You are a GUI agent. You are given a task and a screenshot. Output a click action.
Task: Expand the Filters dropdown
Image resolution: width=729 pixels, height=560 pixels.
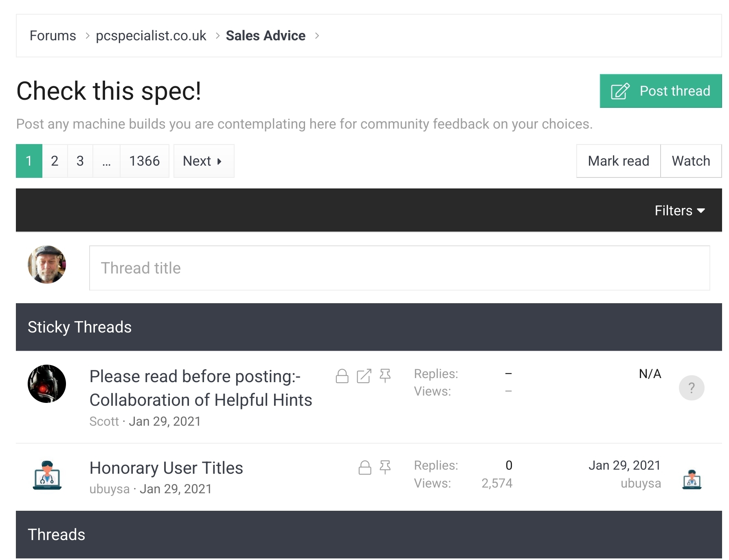click(x=680, y=210)
